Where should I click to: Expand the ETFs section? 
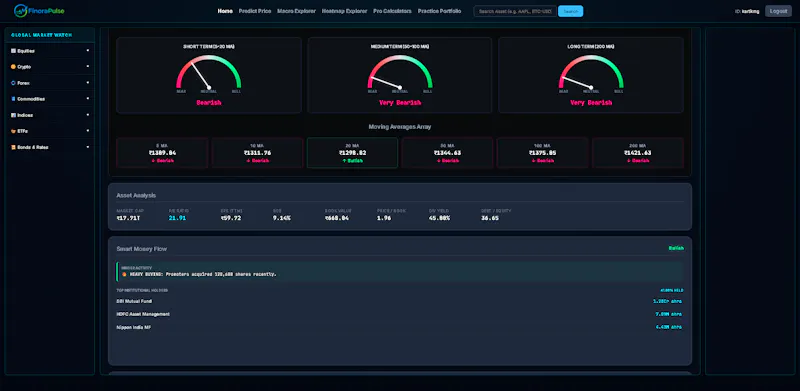click(x=88, y=131)
